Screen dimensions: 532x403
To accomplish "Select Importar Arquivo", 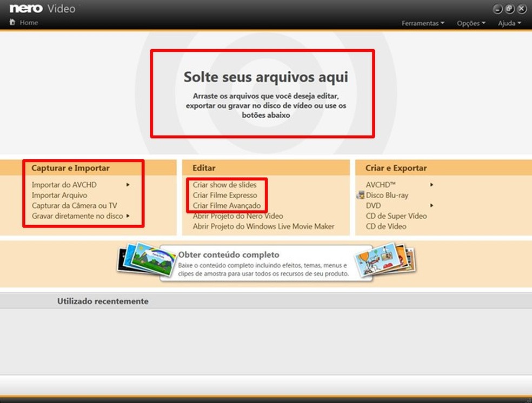I will [59, 195].
